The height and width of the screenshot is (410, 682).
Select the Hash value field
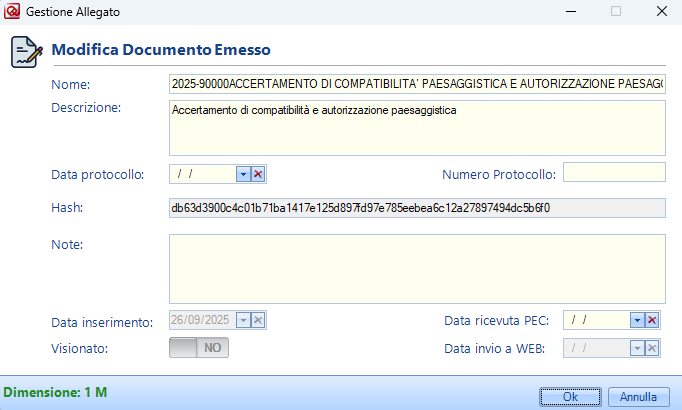(x=417, y=208)
